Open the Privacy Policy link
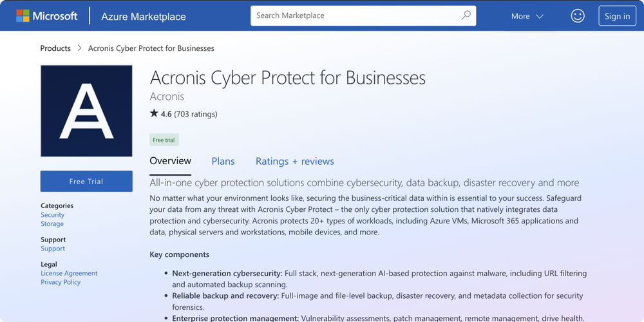 click(61, 282)
